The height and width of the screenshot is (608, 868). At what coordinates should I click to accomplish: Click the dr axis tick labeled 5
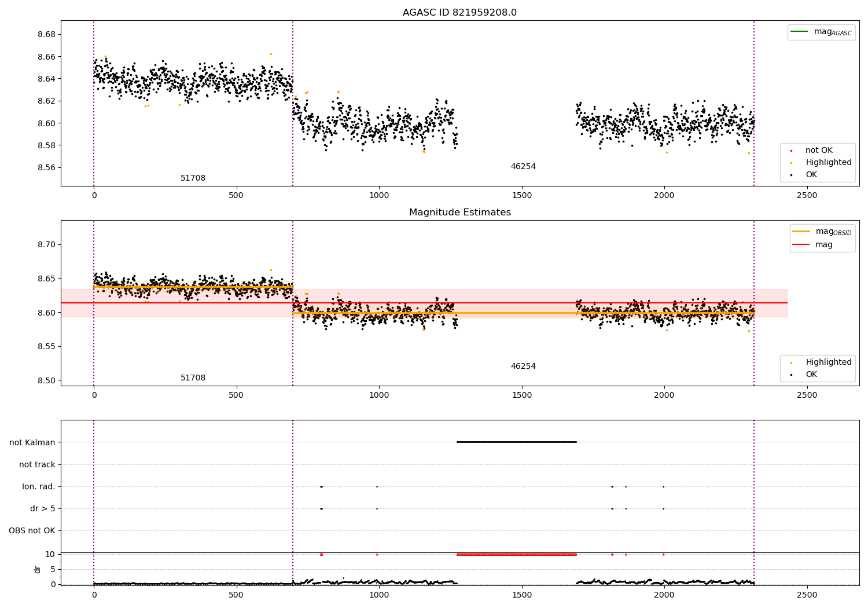pos(53,570)
